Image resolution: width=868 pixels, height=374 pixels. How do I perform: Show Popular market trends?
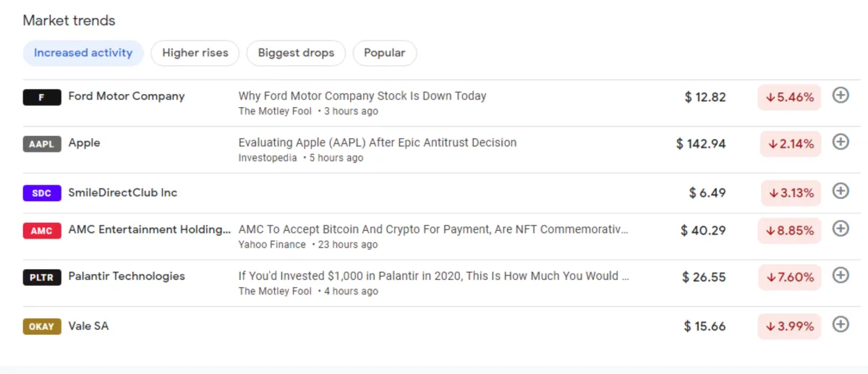point(385,53)
